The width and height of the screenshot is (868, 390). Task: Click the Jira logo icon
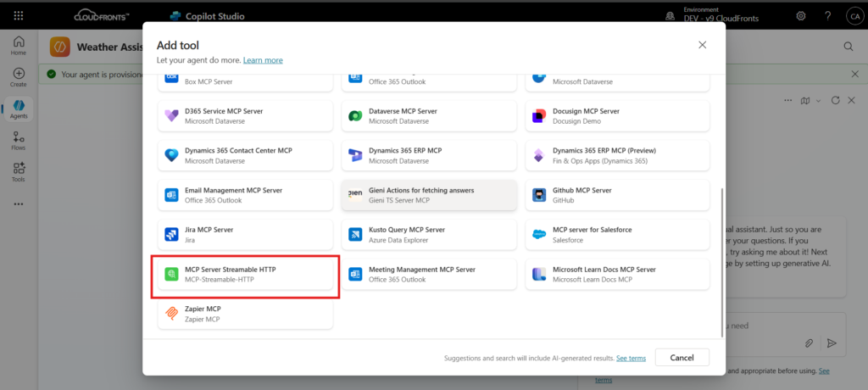click(x=171, y=234)
